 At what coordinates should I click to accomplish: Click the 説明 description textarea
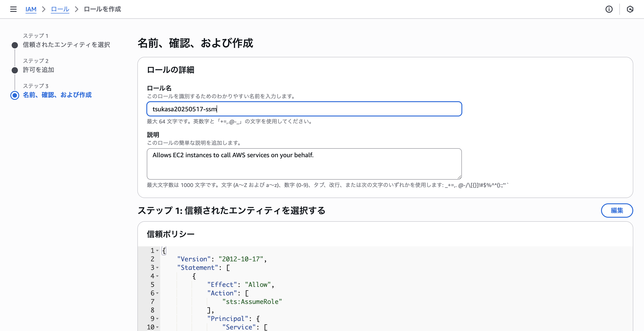[304, 164]
